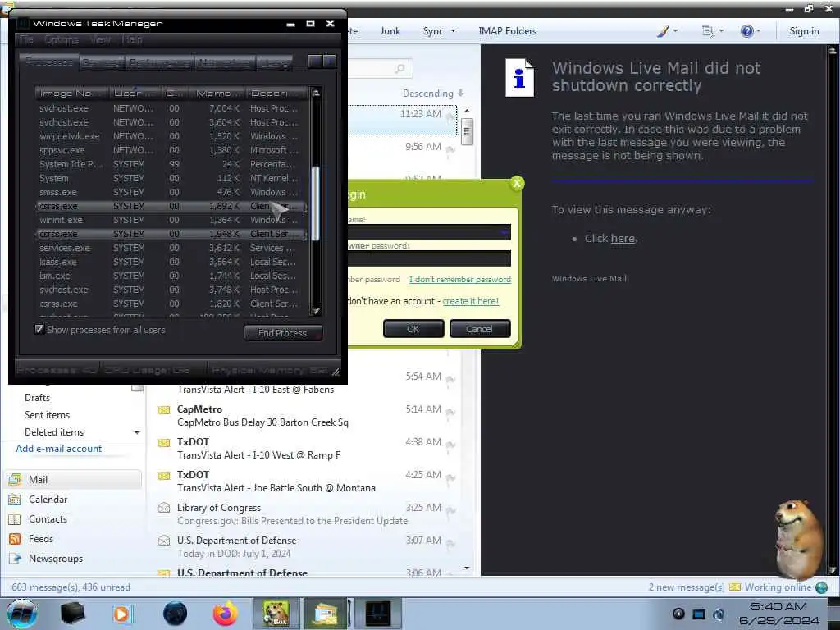The image size is (840, 630).
Task: Click 'I don't remember password' link
Action: 459,279
